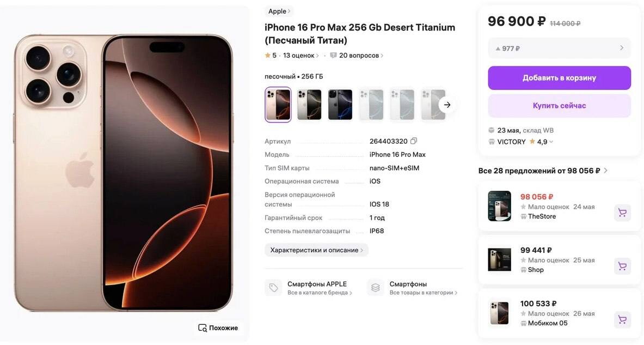Expand VICTORY seller rating dropdown
The width and height of the screenshot is (644, 345).
coord(551,142)
